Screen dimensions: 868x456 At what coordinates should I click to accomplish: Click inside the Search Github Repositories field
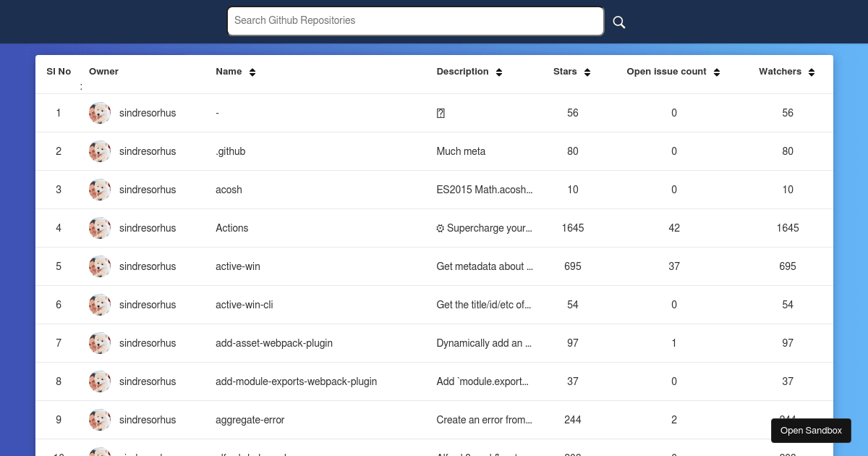(416, 21)
